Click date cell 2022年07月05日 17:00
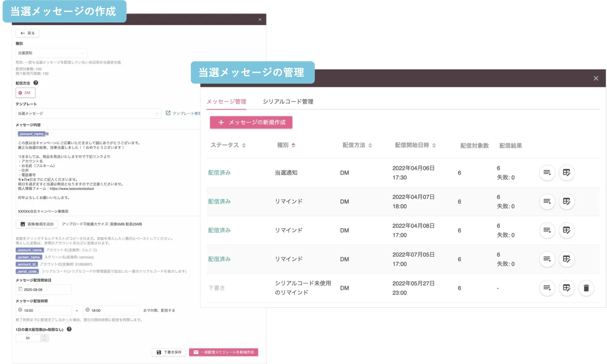 (413, 259)
